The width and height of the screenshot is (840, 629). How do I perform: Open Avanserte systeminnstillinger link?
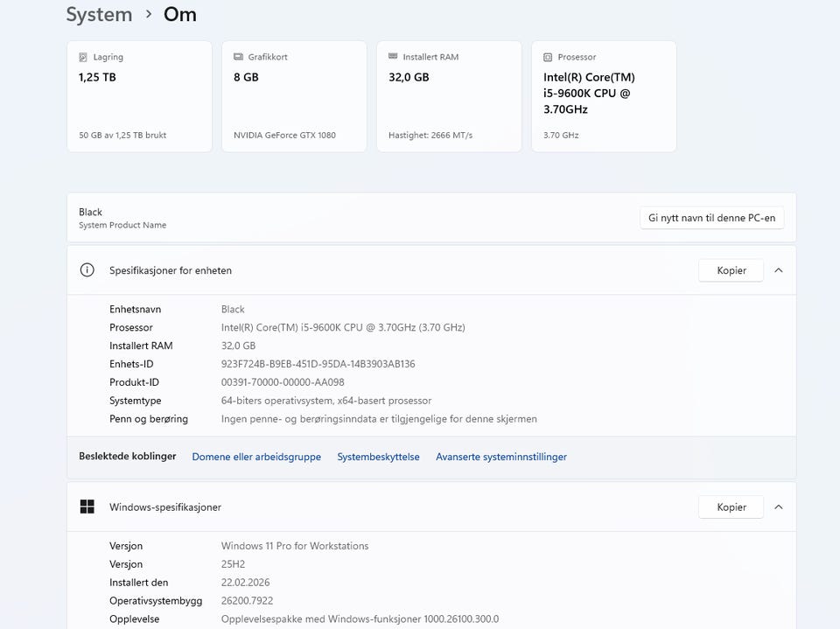(500, 457)
